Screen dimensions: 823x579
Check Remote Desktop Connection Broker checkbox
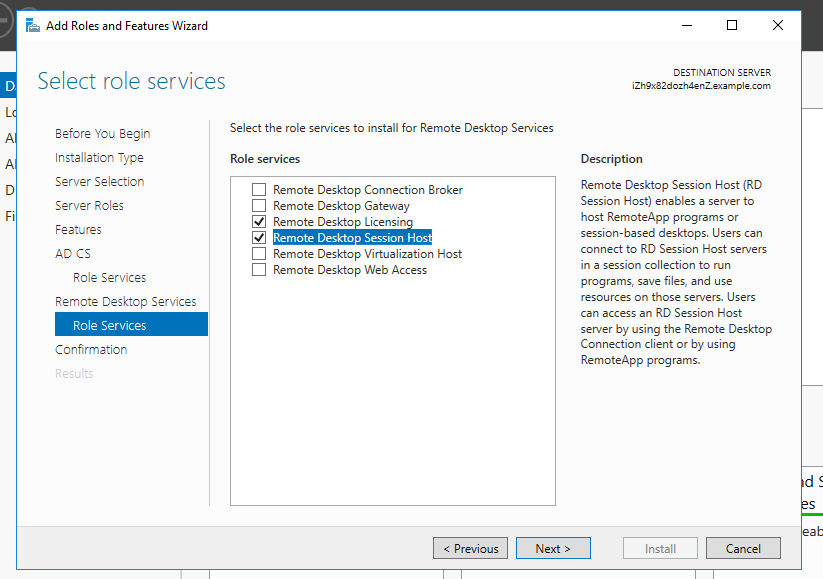[x=259, y=190]
